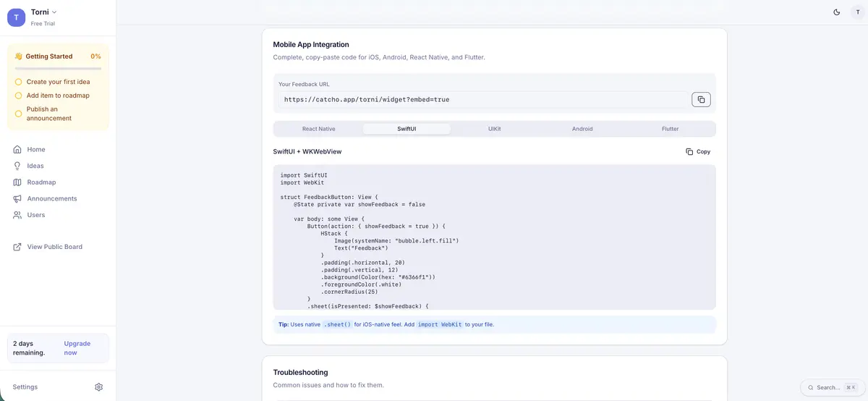868x401 pixels.
Task: Open user avatar menu in the top bar
Action: tap(858, 12)
